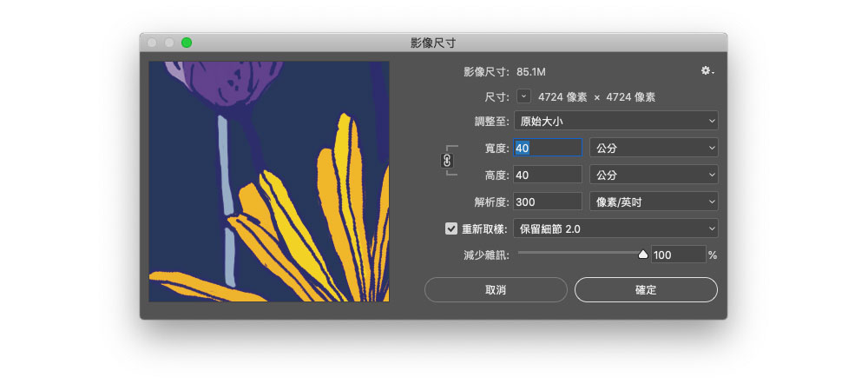Image resolution: width=868 pixels, height=384 pixels.
Task: Click the flower image preview
Action: (269, 182)
